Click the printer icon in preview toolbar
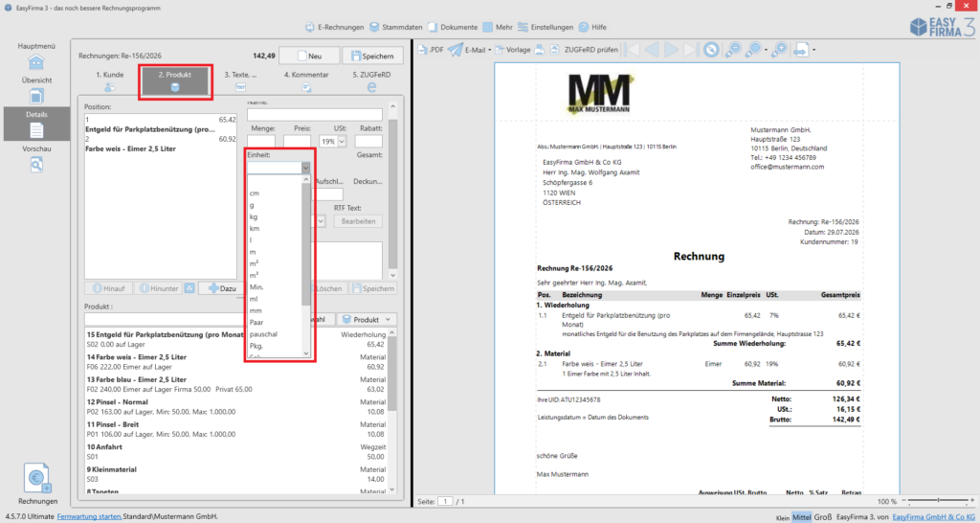This screenshot has width=980, height=523. [x=540, y=50]
